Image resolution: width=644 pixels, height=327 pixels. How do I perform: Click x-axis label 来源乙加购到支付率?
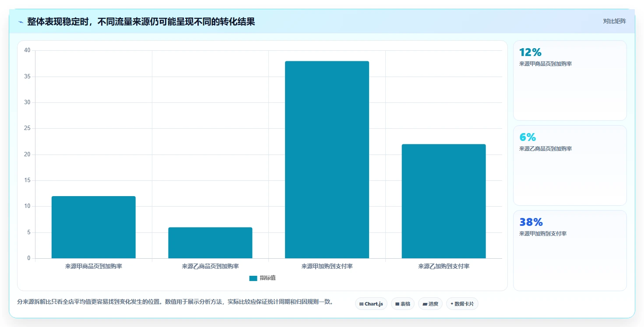pos(443,266)
